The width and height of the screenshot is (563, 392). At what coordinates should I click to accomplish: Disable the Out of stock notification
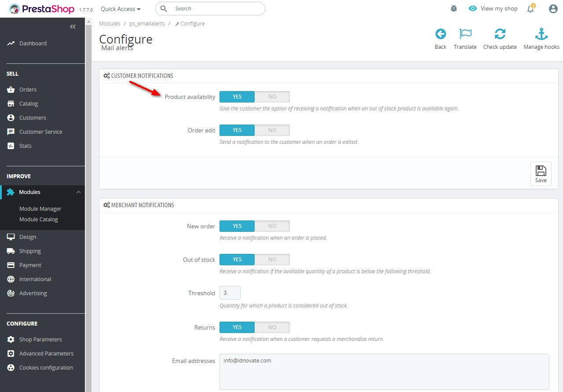pos(272,259)
